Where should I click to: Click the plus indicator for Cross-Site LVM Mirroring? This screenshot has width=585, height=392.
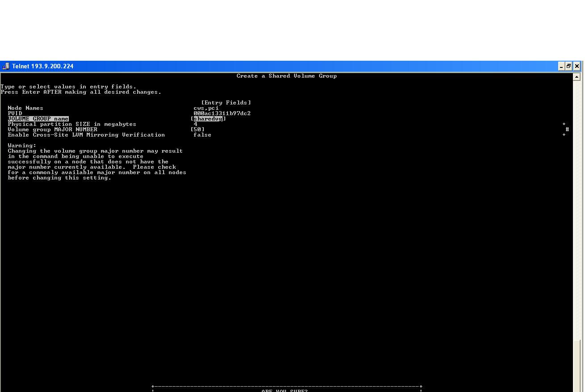(x=564, y=135)
